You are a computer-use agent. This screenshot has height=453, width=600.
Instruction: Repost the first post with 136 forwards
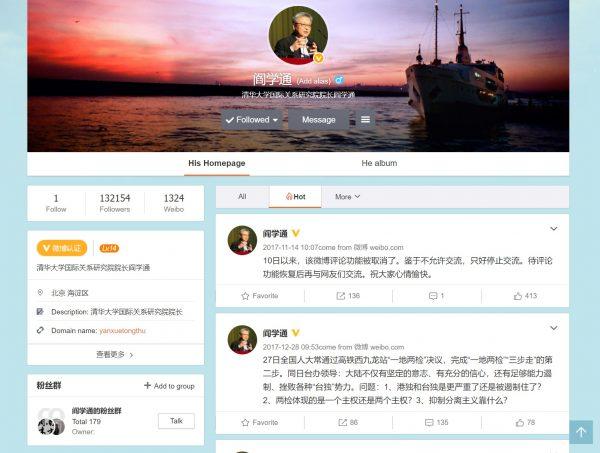tap(348, 296)
